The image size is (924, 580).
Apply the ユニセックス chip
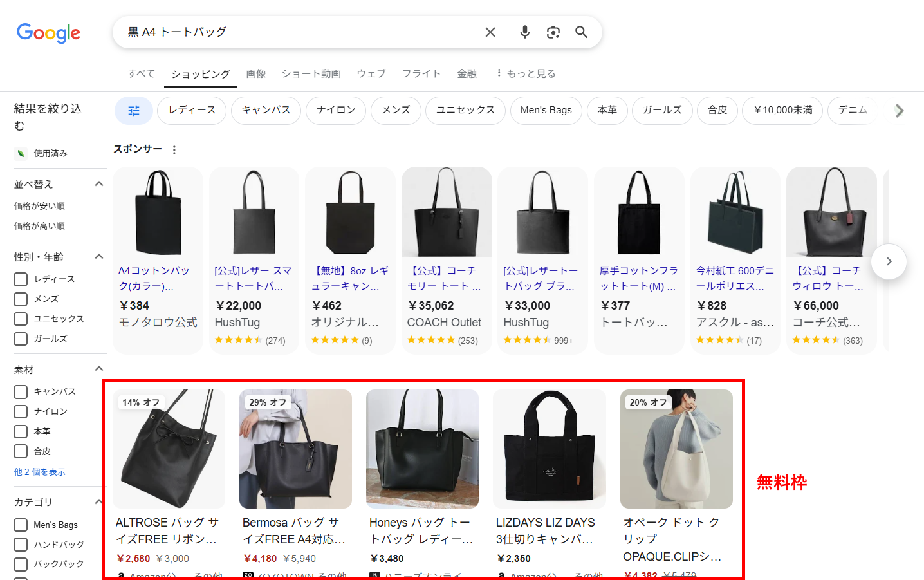[x=465, y=110]
